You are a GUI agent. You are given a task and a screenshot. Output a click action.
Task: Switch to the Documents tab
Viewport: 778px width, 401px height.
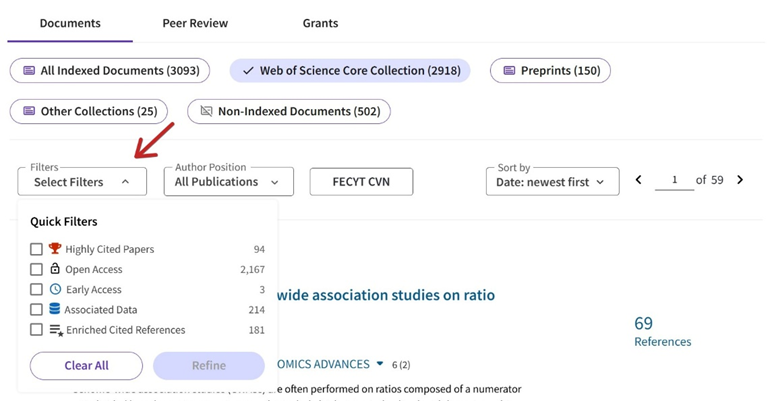[x=70, y=23]
